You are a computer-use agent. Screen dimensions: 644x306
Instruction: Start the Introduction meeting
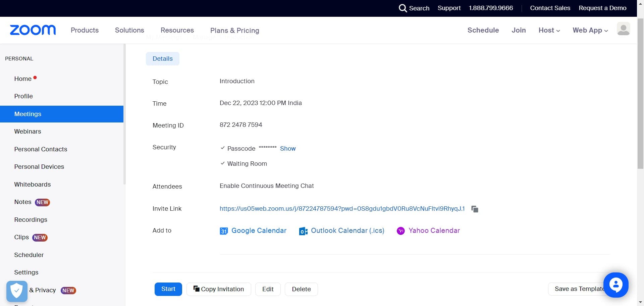168,289
